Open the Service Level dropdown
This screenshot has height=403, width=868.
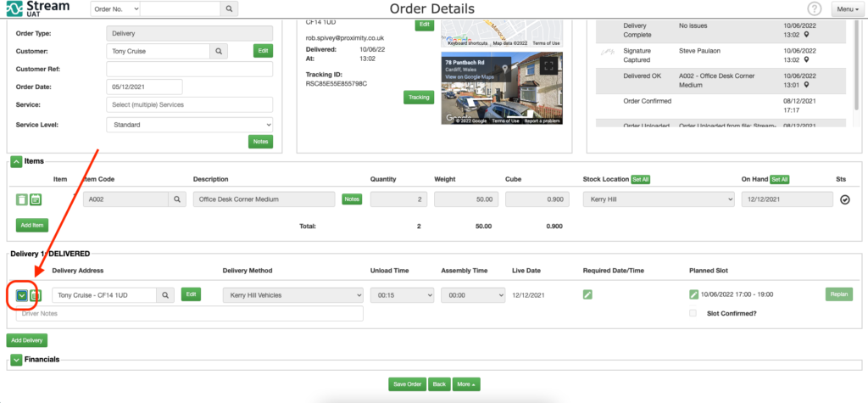point(189,125)
